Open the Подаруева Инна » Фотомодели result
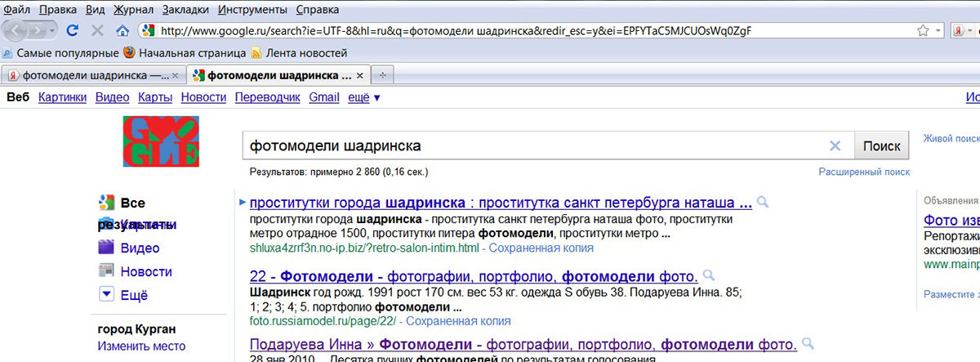The width and height of the screenshot is (980, 362). [523, 343]
